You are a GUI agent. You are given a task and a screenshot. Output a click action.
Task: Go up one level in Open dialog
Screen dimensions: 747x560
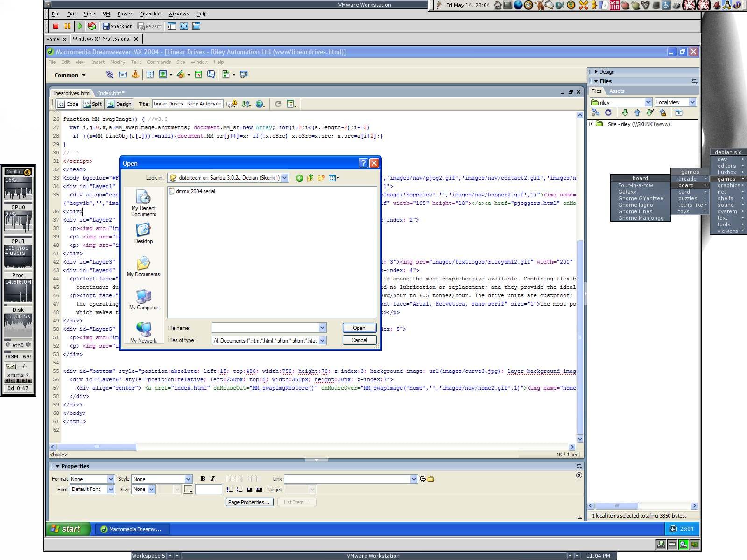coord(310,178)
